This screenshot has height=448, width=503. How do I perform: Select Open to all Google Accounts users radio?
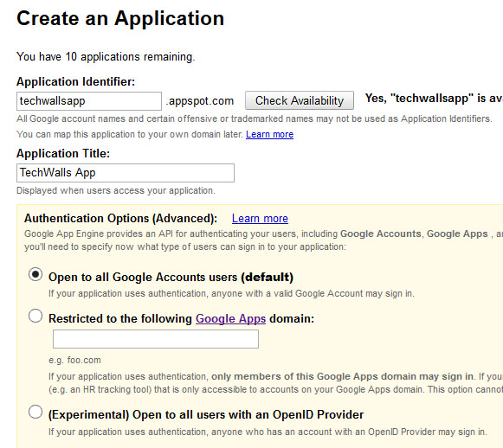[x=35, y=275]
